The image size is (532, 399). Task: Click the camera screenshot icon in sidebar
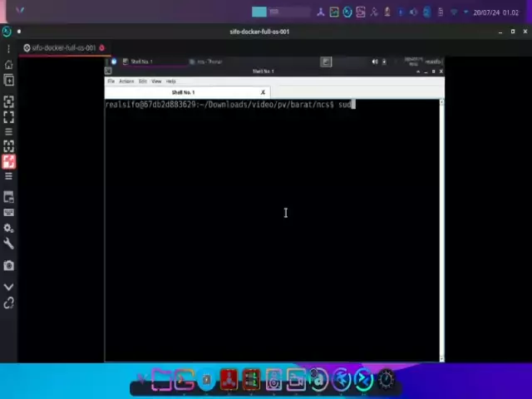coord(8,266)
